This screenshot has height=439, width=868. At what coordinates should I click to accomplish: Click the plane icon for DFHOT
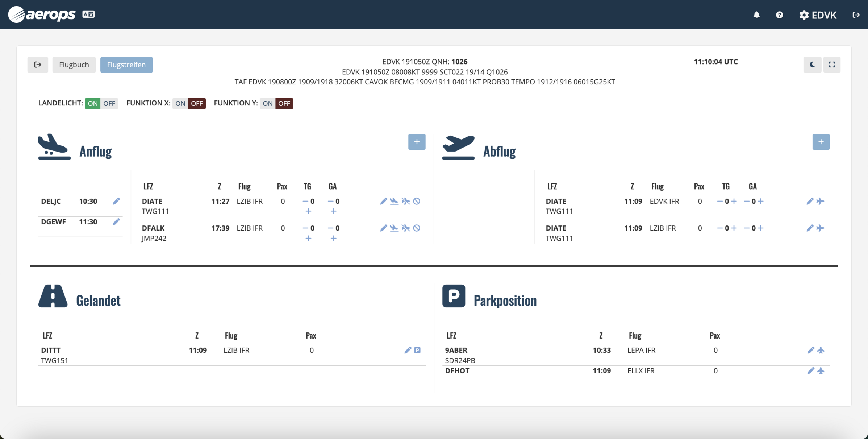point(821,370)
